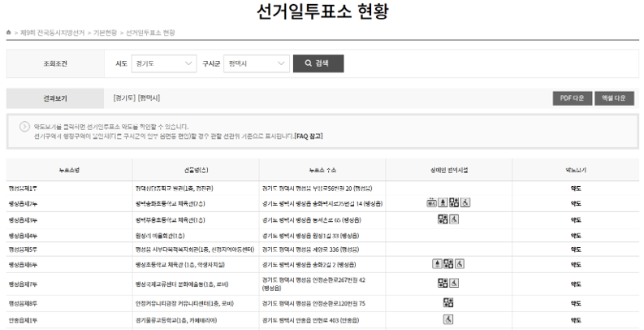Click the wheelchair icon in 팽성읍제3투 row
The height and width of the screenshot is (330, 644).
tap(454, 219)
